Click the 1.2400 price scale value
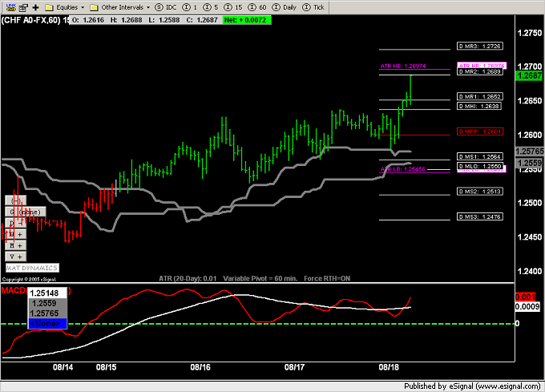The width and height of the screenshot is (545, 392). (529, 271)
